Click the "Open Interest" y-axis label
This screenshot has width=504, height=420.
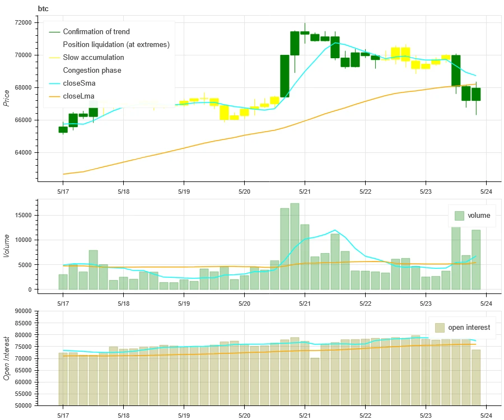click(x=7, y=358)
